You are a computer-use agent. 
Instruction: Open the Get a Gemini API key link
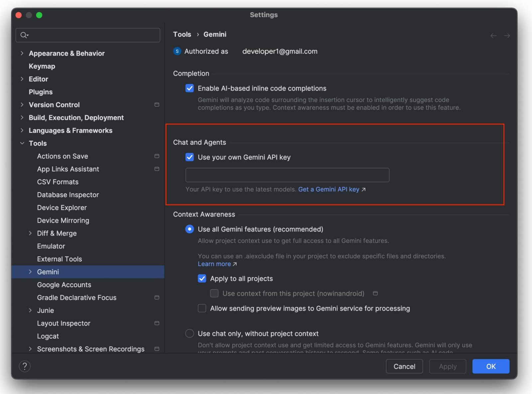329,189
